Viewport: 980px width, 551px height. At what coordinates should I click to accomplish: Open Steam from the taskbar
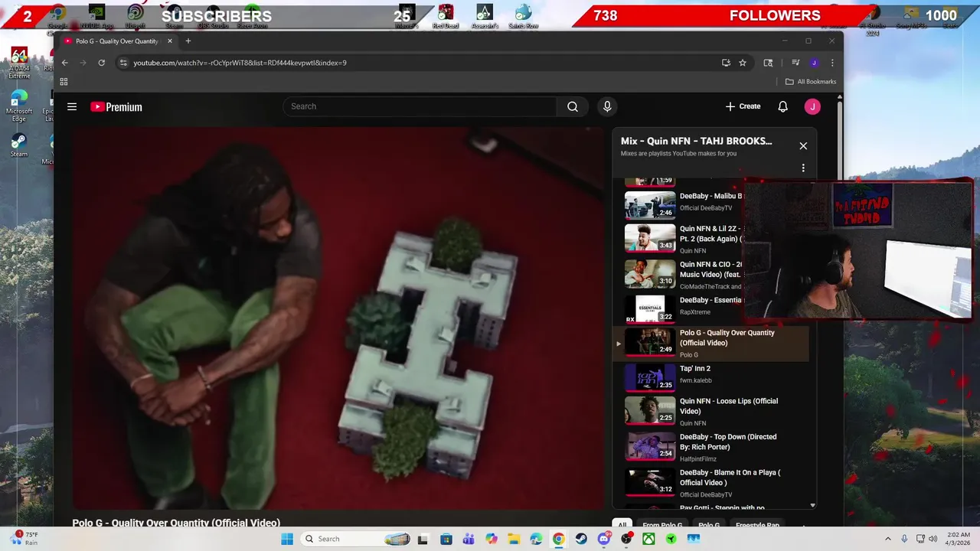click(581, 539)
